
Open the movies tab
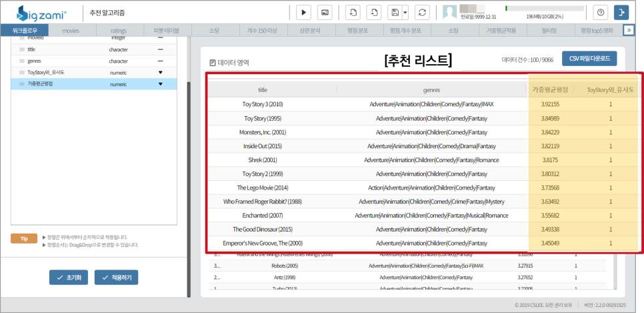pyautogui.click(x=71, y=31)
